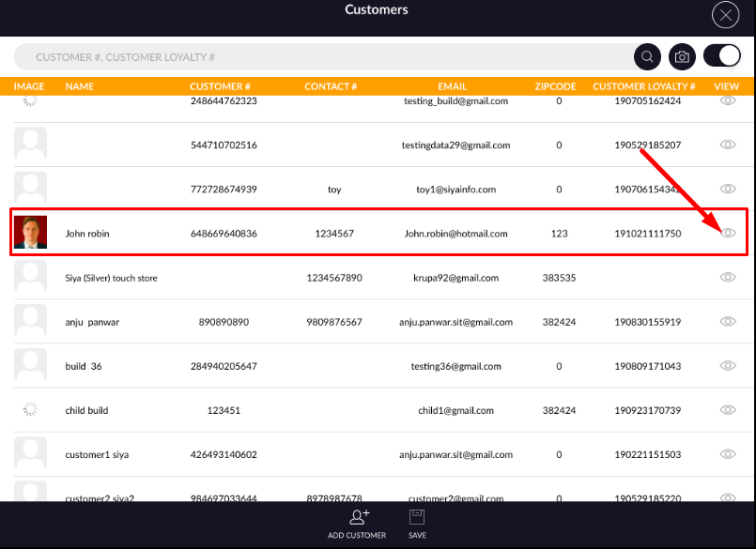Open view eye for customer1 siya

(x=727, y=454)
